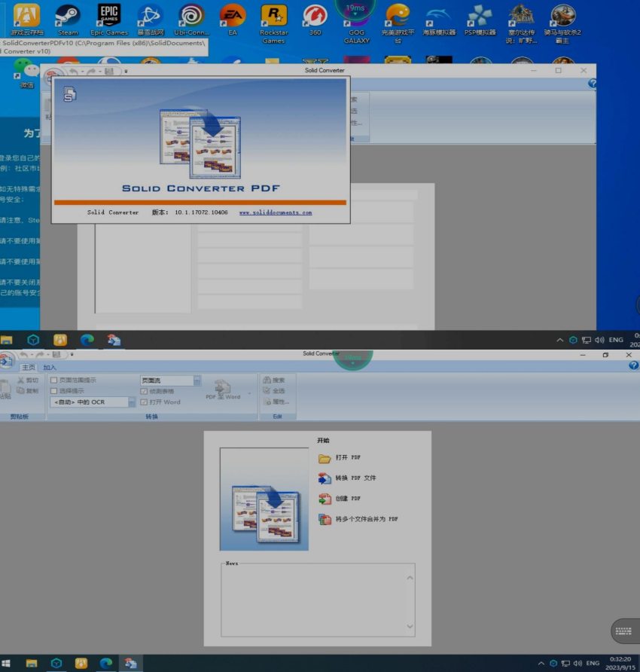Click the volume icon in the bottom taskbar tray
The image size is (640, 672).
click(x=578, y=663)
